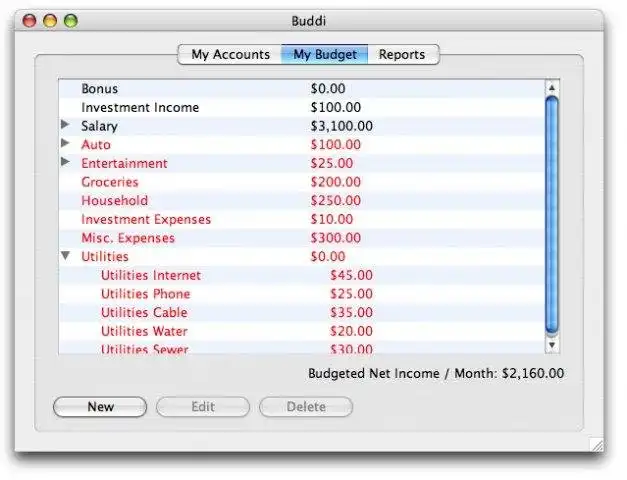This screenshot has height=480, width=627.
Task: Click the blue vertical scrollbar thumb
Action: [x=552, y=215]
